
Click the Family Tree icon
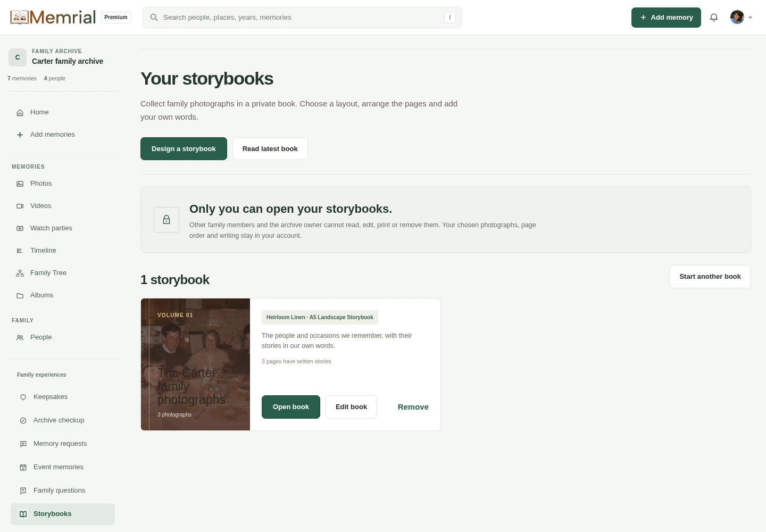pos(20,273)
